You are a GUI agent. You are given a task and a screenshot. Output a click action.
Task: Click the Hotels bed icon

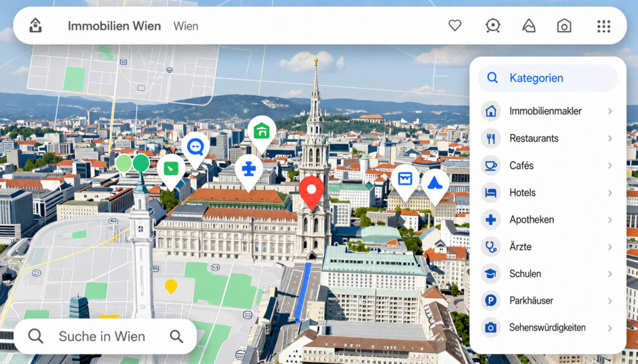pyautogui.click(x=491, y=192)
